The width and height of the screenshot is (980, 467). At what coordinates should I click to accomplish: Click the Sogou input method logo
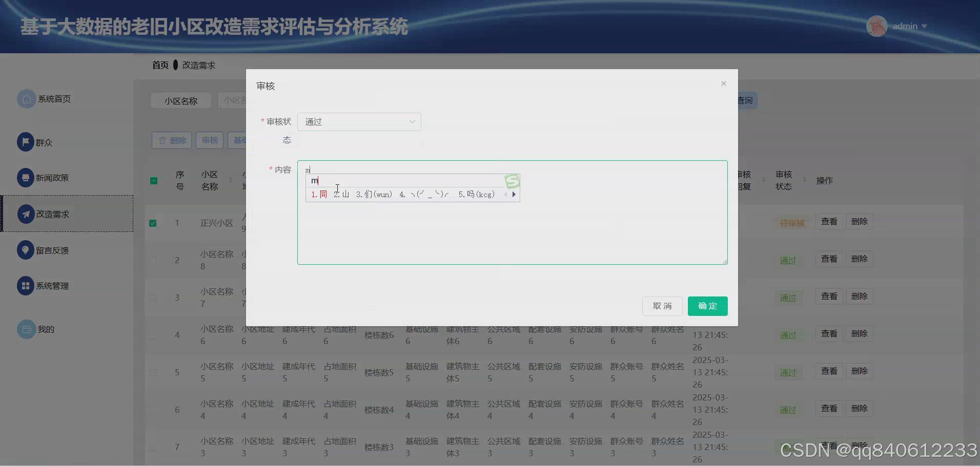(512, 181)
